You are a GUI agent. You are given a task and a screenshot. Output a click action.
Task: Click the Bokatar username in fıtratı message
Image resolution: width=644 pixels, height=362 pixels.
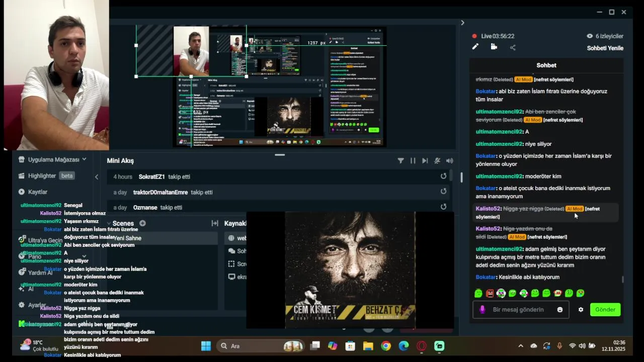(x=486, y=92)
